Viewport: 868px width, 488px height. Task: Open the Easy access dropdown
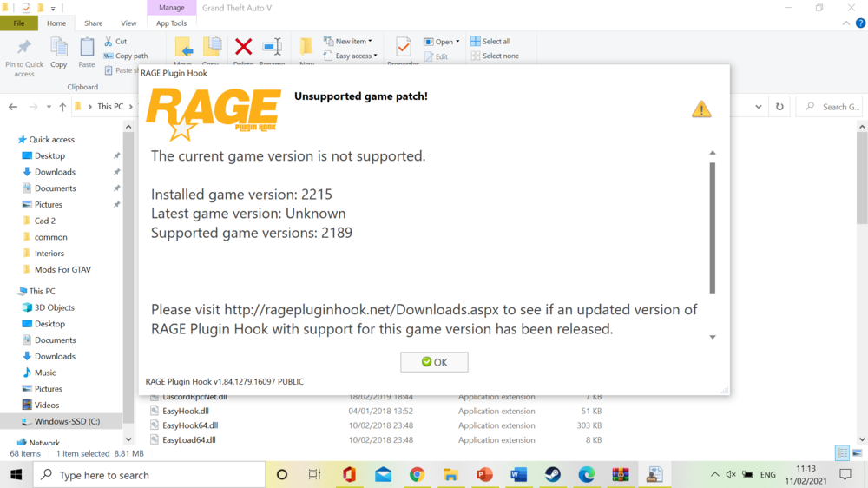pos(351,56)
